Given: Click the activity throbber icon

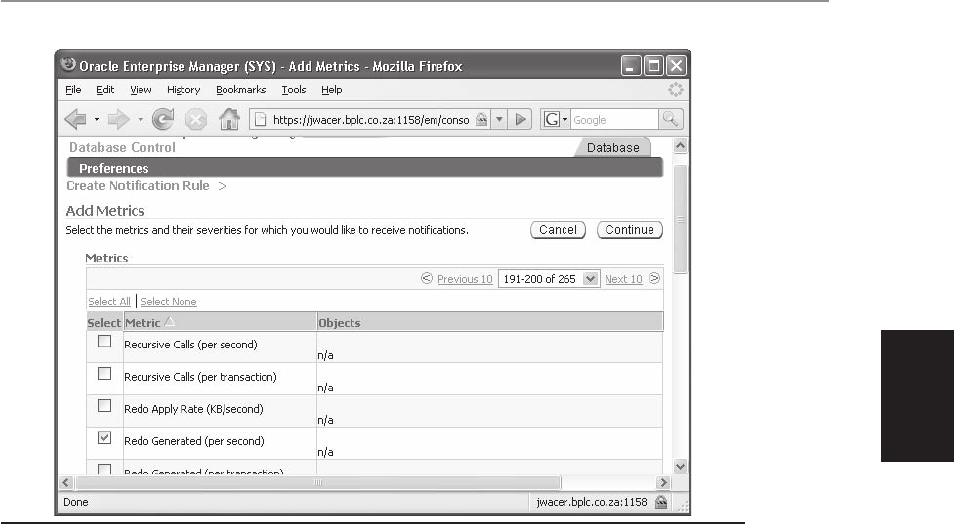Looking at the screenshot, I should click(675, 89).
